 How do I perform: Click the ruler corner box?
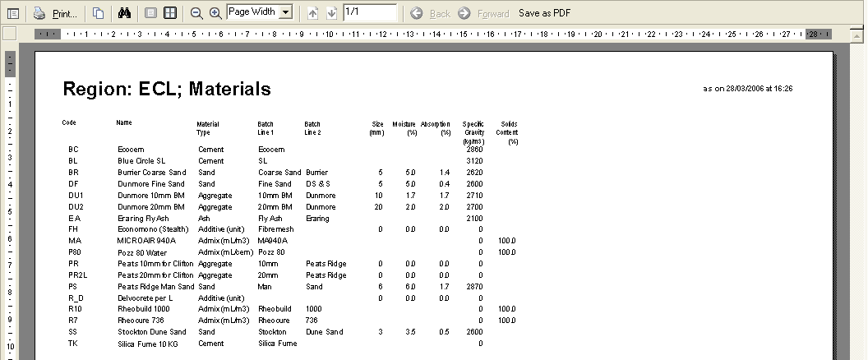click(x=10, y=34)
